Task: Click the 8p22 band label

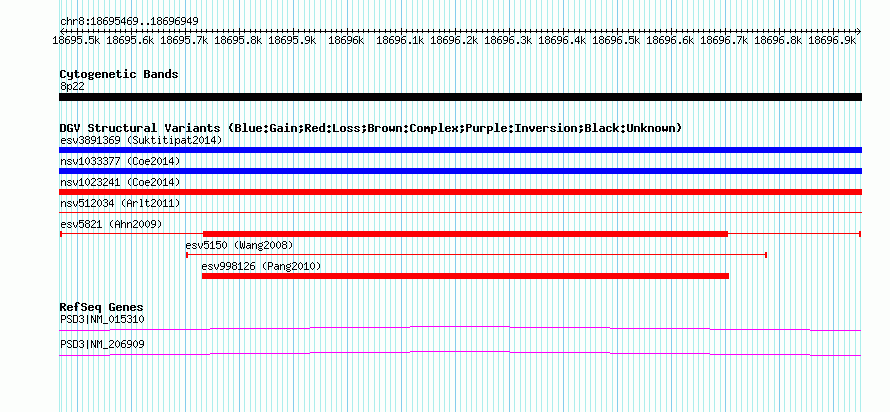Action: tap(72, 85)
